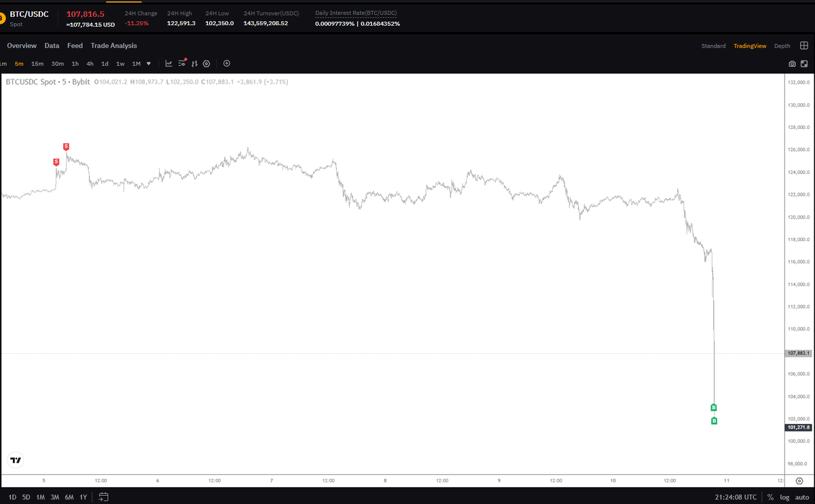Viewport: 815px width, 504px height.
Task: Click 24H Turnover 143,559,208.52 value
Action: pyautogui.click(x=266, y=23)
